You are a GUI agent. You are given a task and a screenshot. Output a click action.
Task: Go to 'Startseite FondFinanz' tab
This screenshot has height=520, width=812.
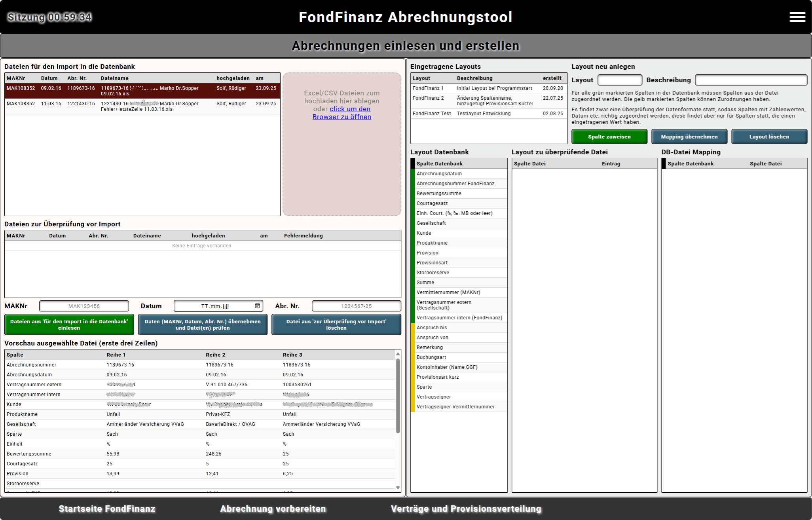click(x=107, y=509)
